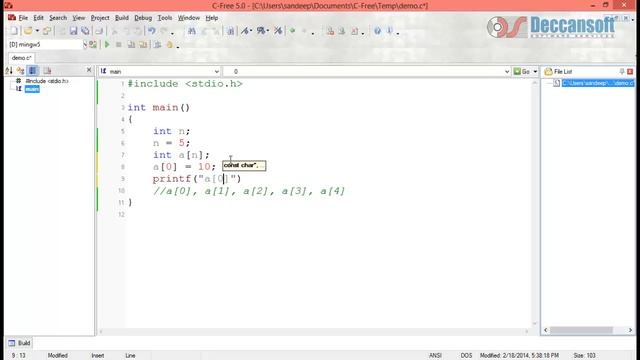Click the vertical scrollbar up arrow in editor
Screen dimensions: 640x360
point(535,83)
